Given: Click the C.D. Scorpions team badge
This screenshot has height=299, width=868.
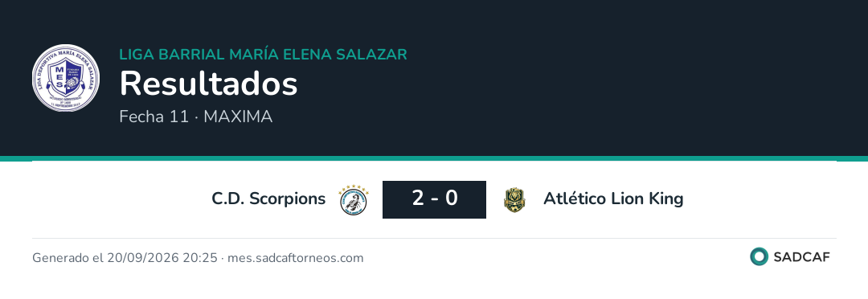Looking at the screenshot, I should pyautogui.click(x=354, y=200).
